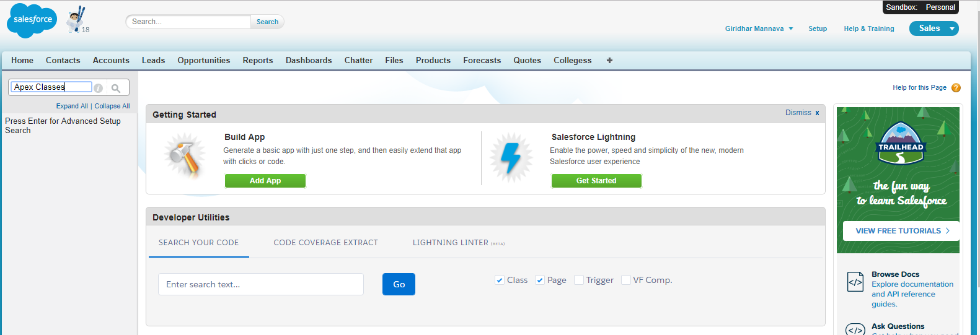Open Help for this Page link
The image size is (980, 335).
tap(920, 88)
